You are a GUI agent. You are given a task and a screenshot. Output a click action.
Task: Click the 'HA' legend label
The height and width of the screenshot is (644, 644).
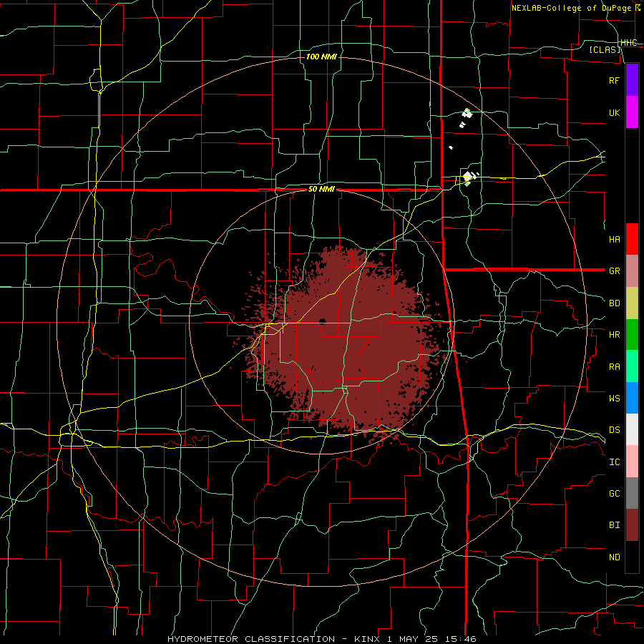(x=615, y=239)
